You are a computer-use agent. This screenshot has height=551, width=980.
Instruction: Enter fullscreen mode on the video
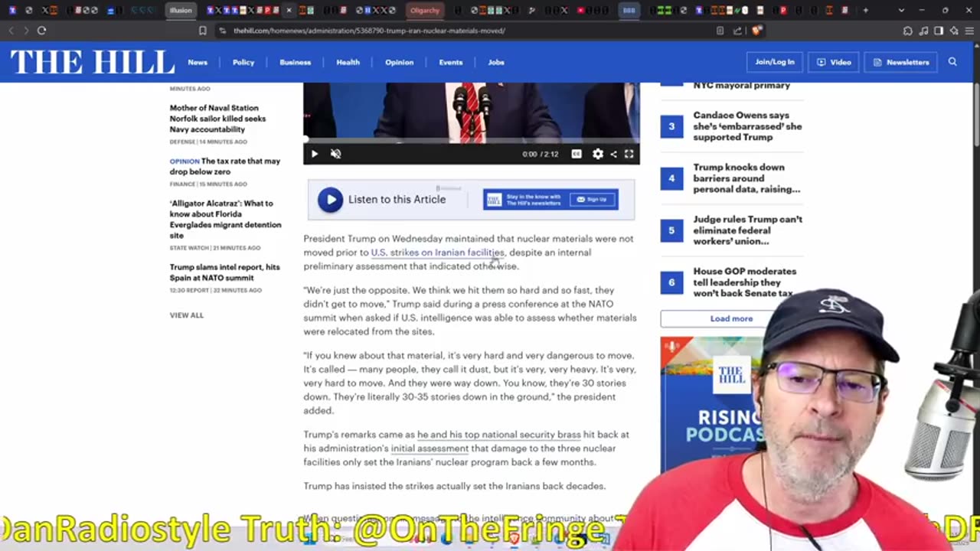coord(629,154)
